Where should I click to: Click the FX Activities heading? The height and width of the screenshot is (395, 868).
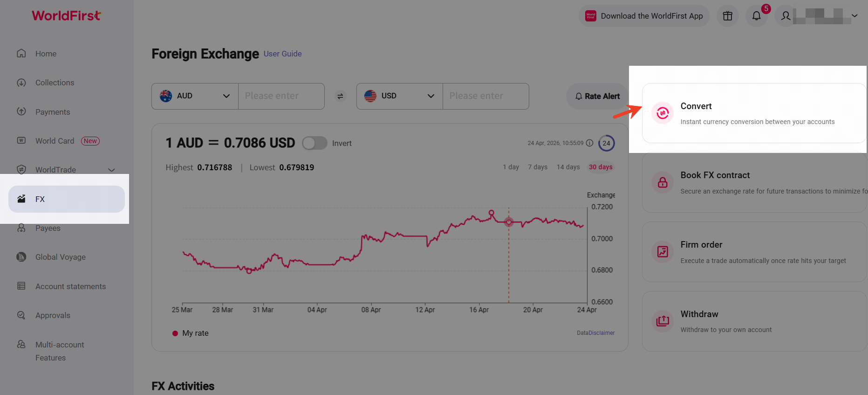(x=183, y=386)
